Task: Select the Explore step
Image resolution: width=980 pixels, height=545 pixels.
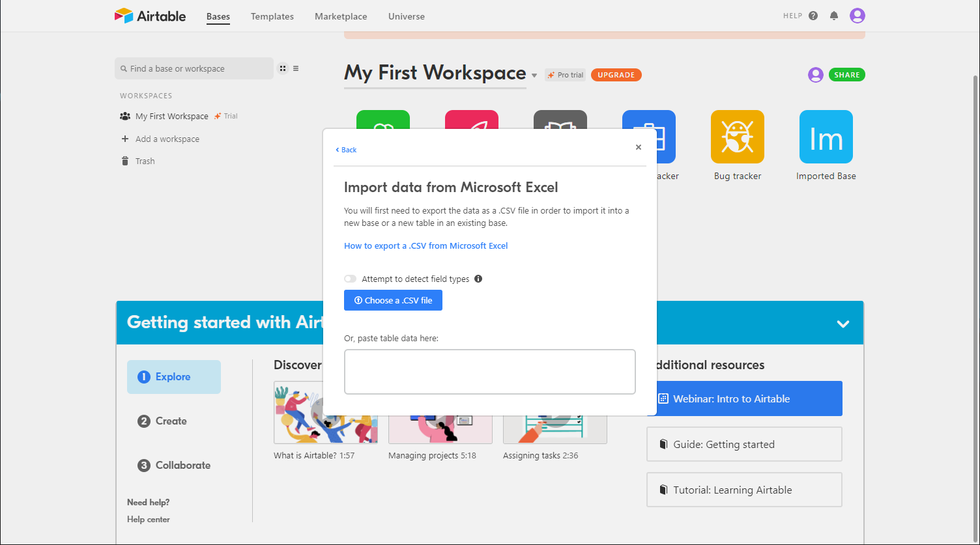Action: tap(174, 377)
